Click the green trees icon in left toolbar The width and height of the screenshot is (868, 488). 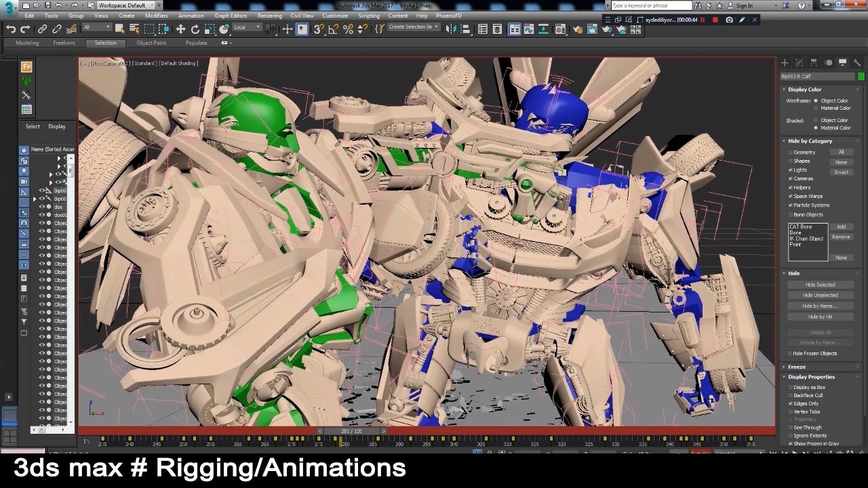coord(26,81)
